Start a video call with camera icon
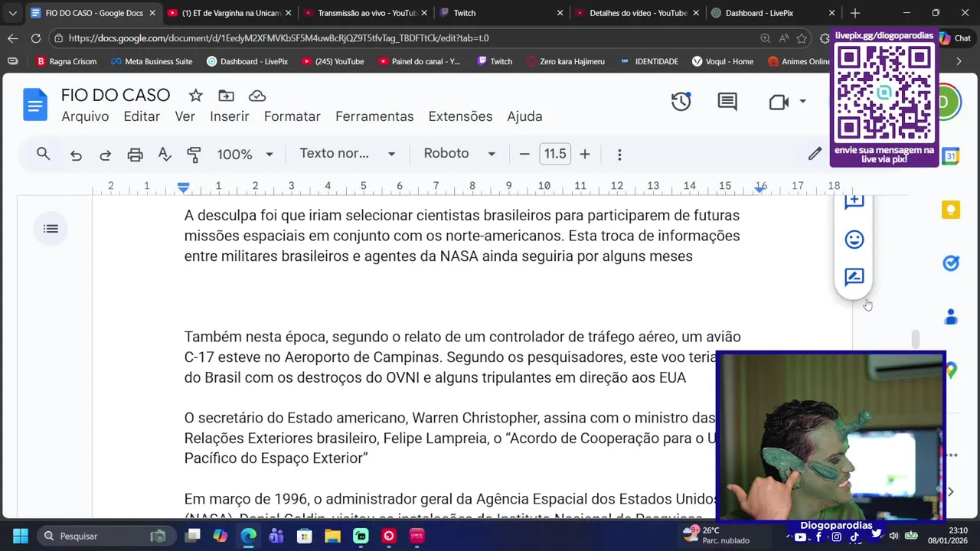This screenshot has height=551, width=980. [x=779, y=102]
